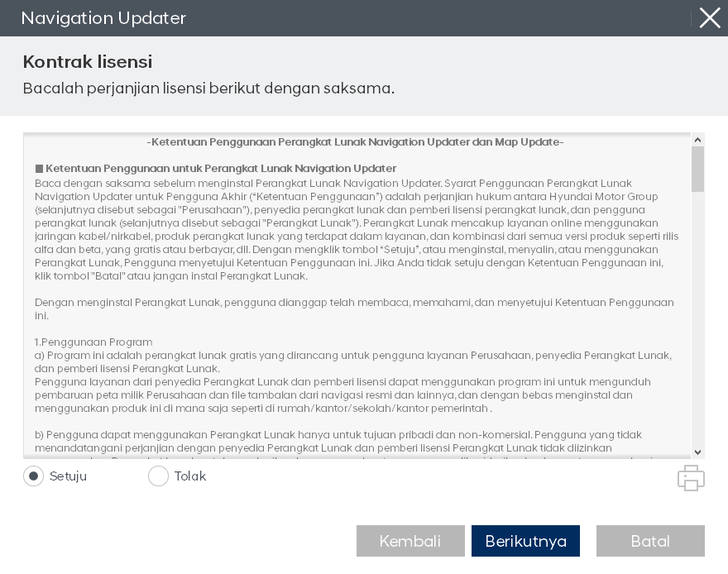728x574 pixels.
Task: Select the Setuju radio button
Action: (x=33, y=476)
